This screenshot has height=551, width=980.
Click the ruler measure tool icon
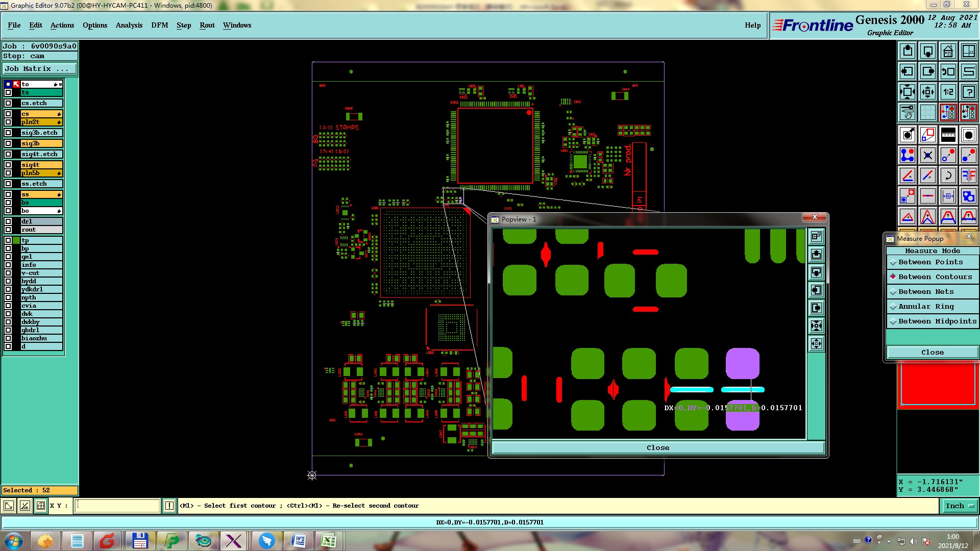point(948,135)
